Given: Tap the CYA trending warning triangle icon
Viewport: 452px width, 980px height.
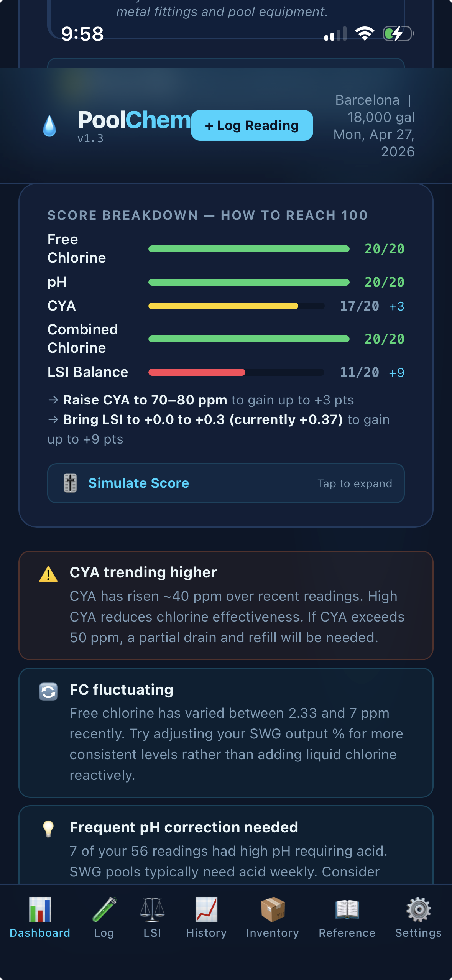Looking at the screenshot, I should [48, 574].
